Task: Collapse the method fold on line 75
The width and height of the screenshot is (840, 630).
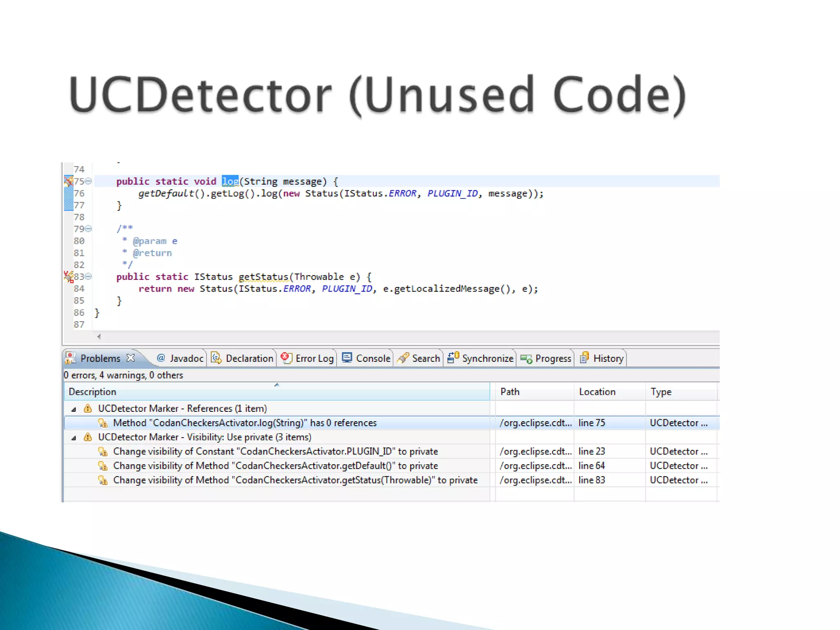Action: (x=88, y=181)
